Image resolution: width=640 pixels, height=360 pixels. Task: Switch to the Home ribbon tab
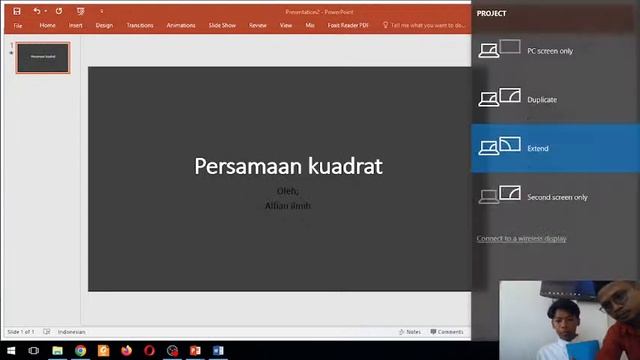47,25
